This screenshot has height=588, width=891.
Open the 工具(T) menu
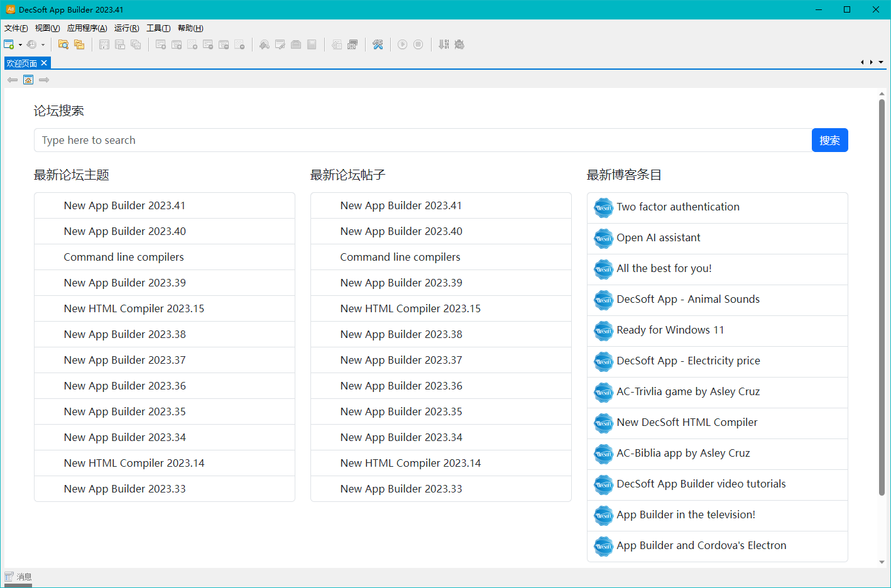click(158, 28)
